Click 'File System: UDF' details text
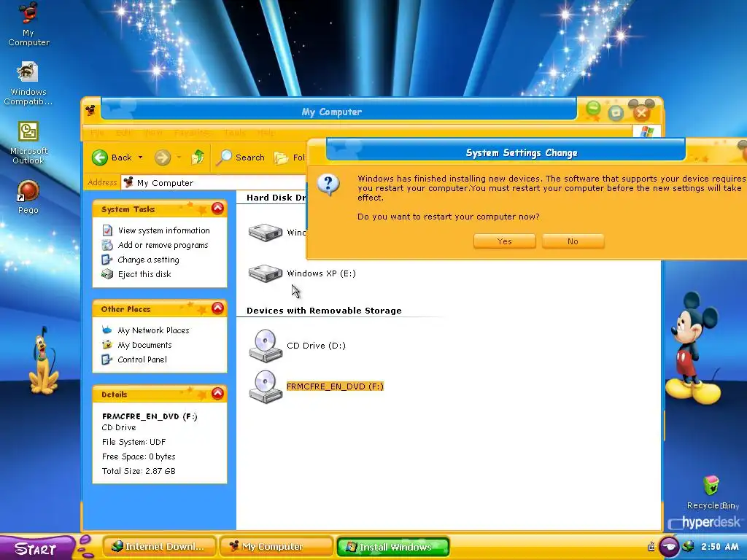Screen dimensions: 747x560 point(134,442)
